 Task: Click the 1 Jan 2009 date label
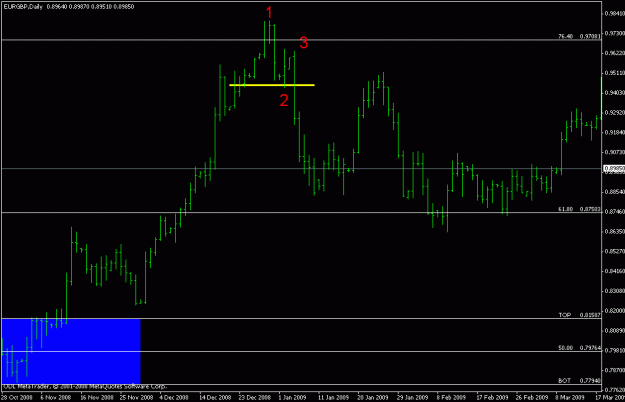pyautogui.click(x=292, y=397)
